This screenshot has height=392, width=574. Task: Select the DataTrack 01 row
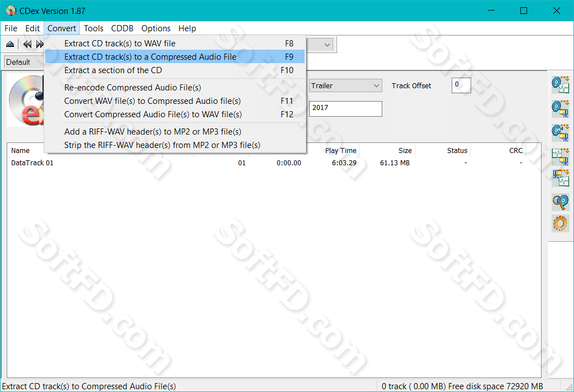click(274, 162)
